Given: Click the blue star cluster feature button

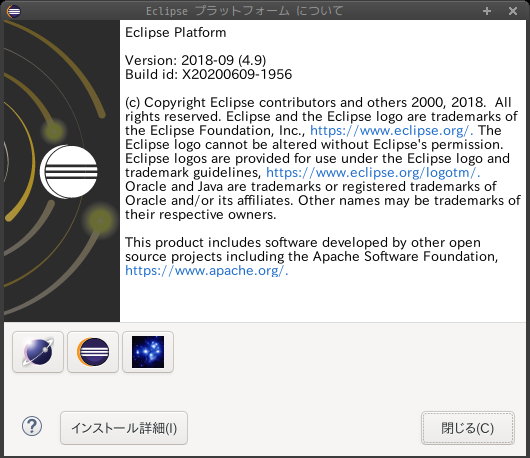Looking at the screenshot, I should coord(148,352).
